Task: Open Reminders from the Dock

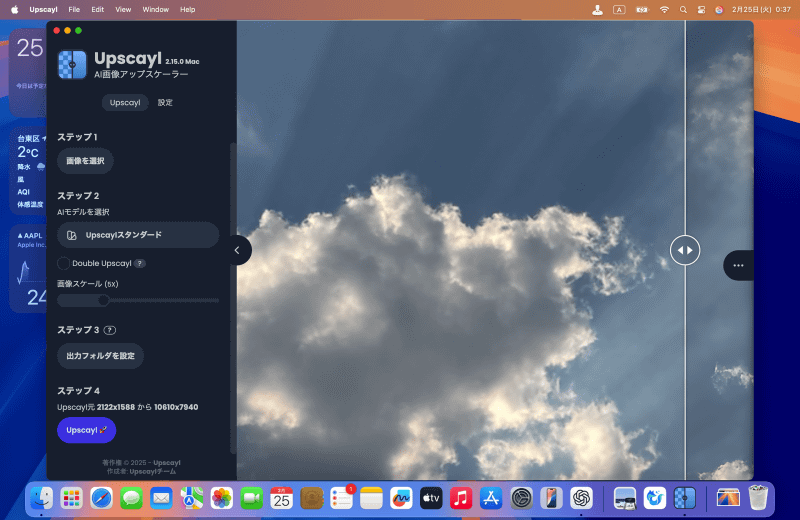Action: point(341,498)
